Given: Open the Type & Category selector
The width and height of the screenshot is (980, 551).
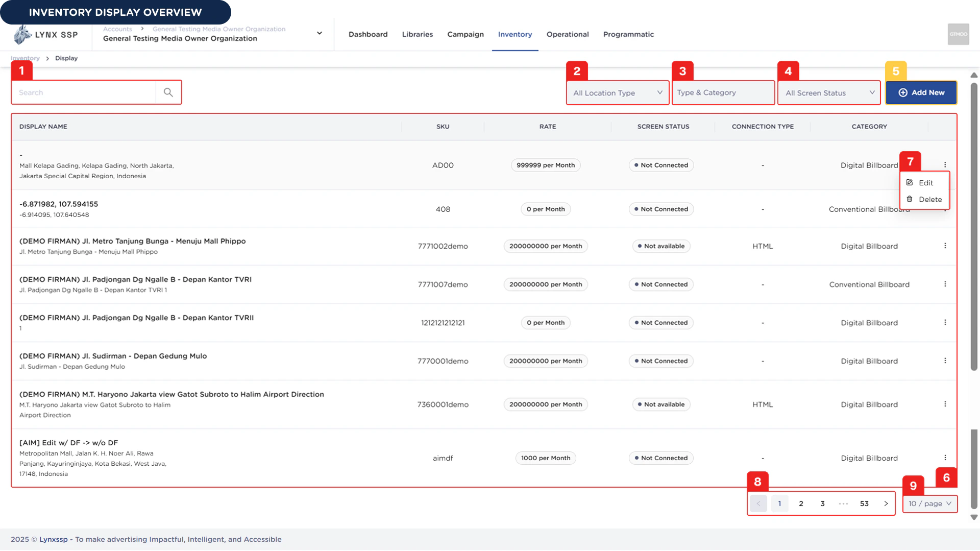Looking at the screenshot, I should [x=723, y=92].
